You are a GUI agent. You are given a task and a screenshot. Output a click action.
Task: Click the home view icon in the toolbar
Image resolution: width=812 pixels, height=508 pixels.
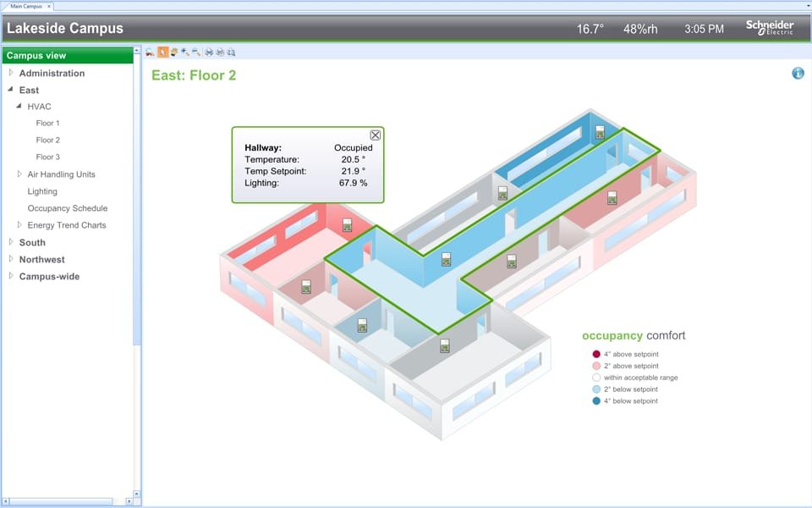coord(148,52)
